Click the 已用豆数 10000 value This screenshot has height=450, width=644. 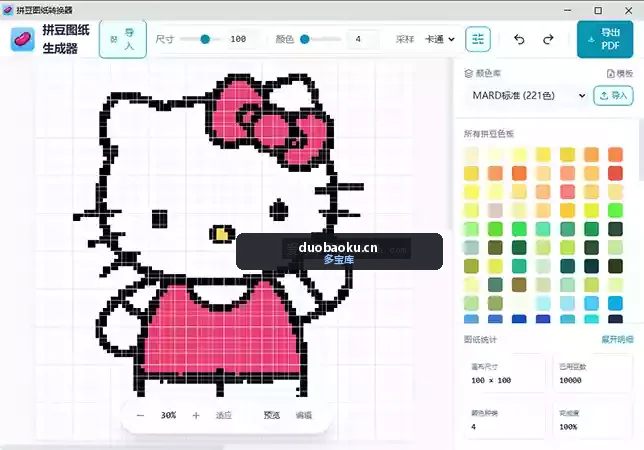pyautogui.click(x=570, y=381)
